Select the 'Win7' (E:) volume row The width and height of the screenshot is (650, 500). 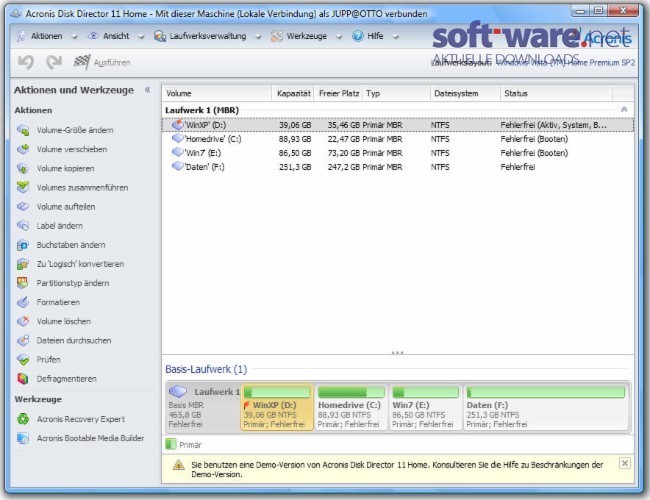pos(398,153)
